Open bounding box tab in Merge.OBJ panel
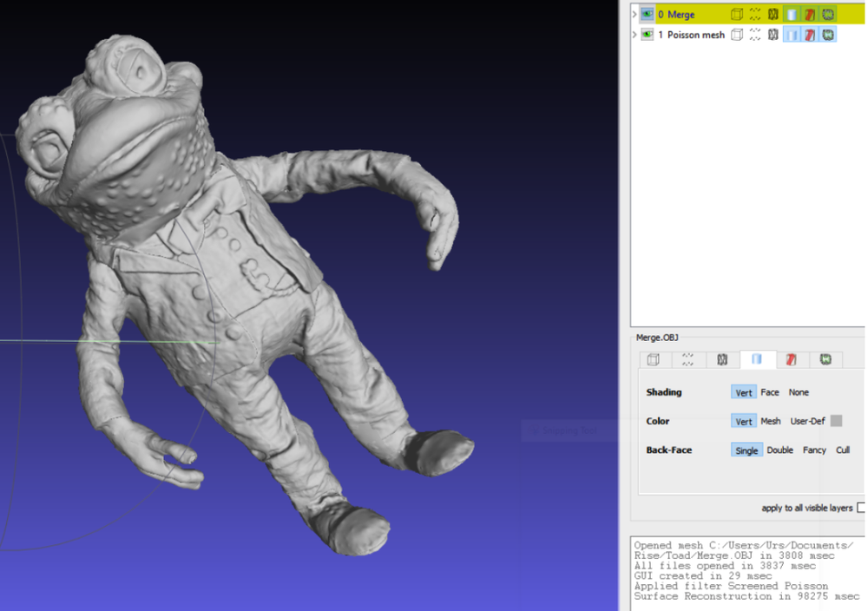Viewport: 868px width, 611px height. [654, 359]
